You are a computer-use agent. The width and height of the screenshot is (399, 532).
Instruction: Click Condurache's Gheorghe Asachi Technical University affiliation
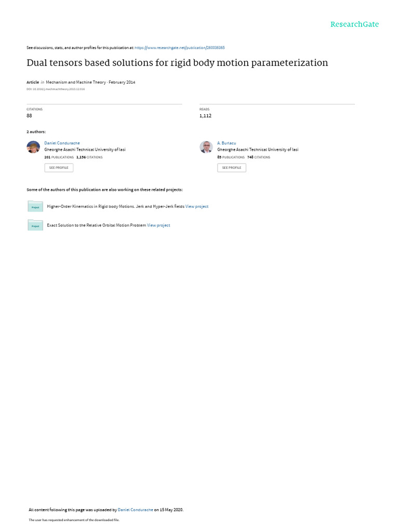pos(85,150)
